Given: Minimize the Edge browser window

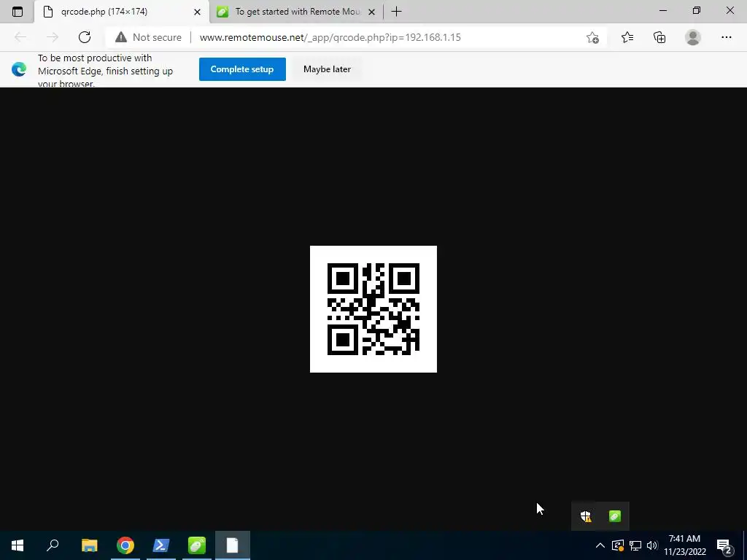Looking at the screenshot, I should 662,10.
